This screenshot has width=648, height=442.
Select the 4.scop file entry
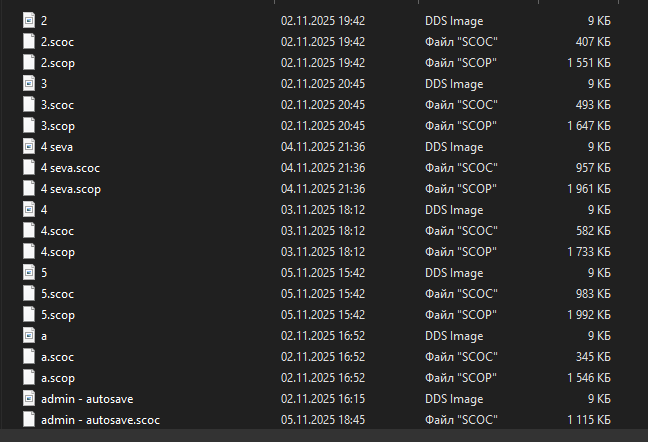pos(58,251)
